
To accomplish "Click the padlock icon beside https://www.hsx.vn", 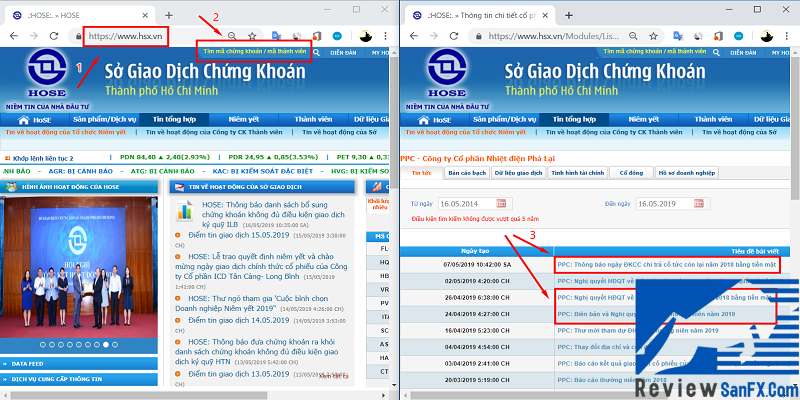I will (79, 36).
